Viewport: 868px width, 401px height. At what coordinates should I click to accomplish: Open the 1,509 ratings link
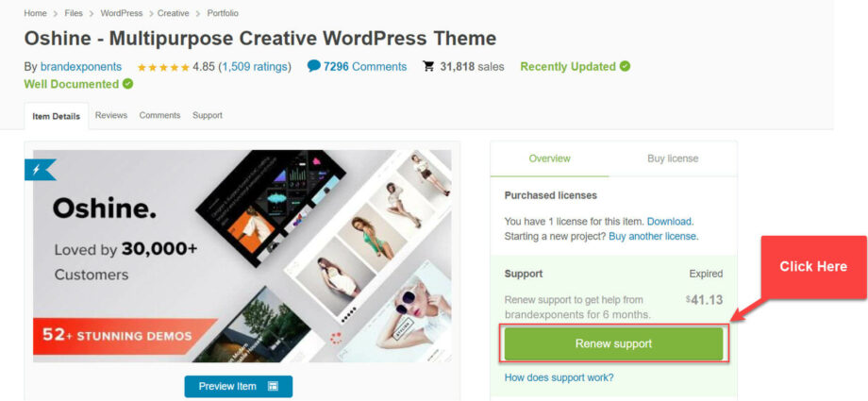click(x=255, y=67)
